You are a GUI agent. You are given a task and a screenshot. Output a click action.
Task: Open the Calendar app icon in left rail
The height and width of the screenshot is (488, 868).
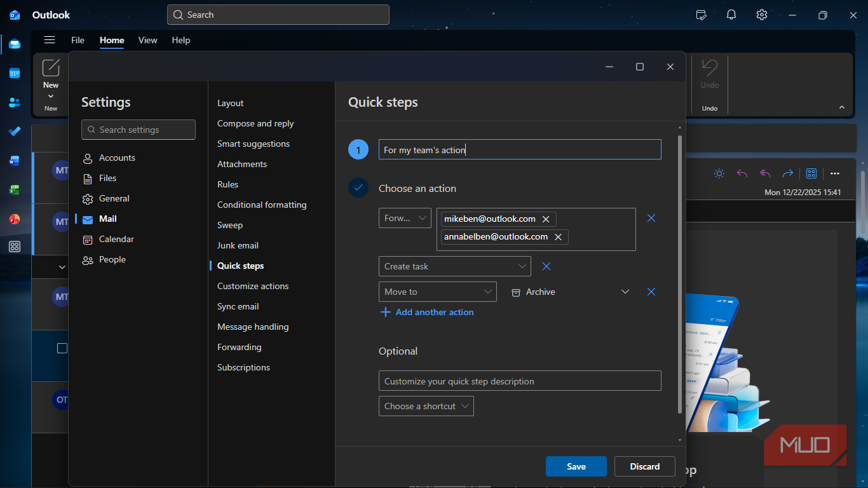[15, 73]
